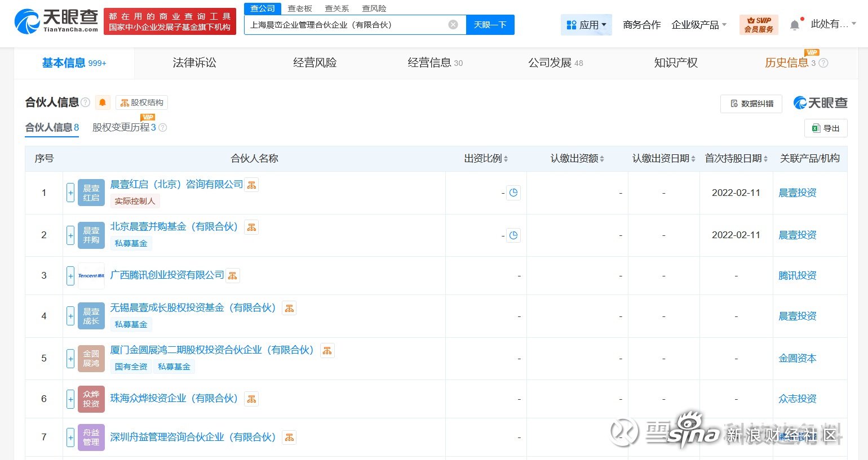868x460 pixels.
Task: Open equity structure icon for 晨壹红启
Action: tap(251, 185)
